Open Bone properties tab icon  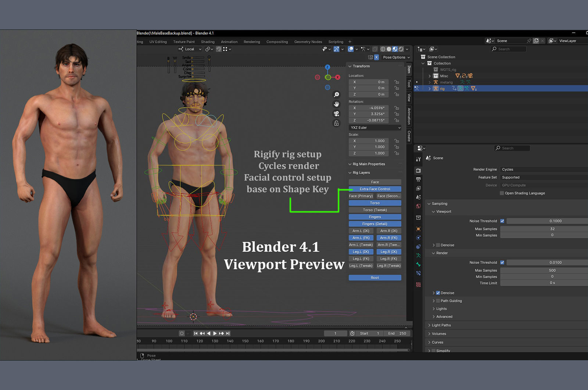pos(418,264)
